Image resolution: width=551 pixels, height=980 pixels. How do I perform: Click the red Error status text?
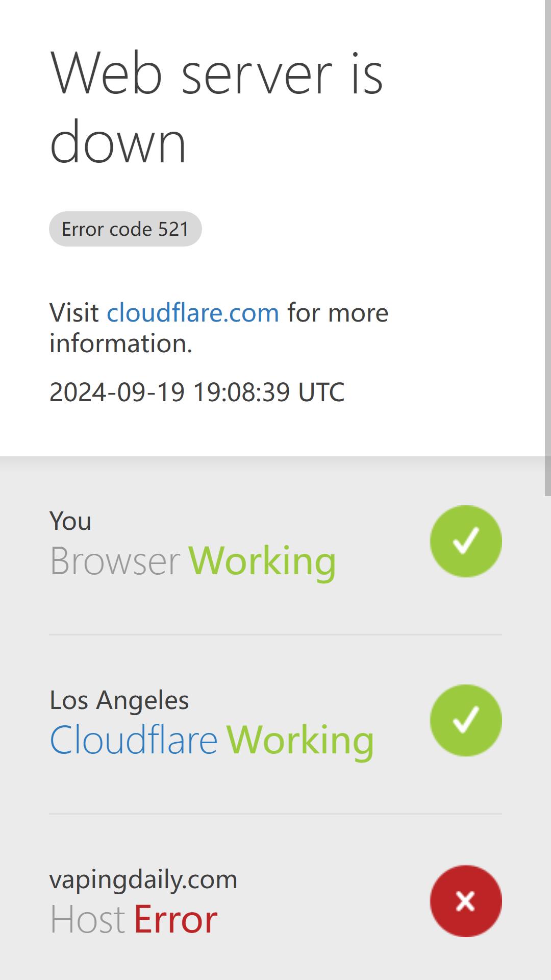[x=176, y=919]
